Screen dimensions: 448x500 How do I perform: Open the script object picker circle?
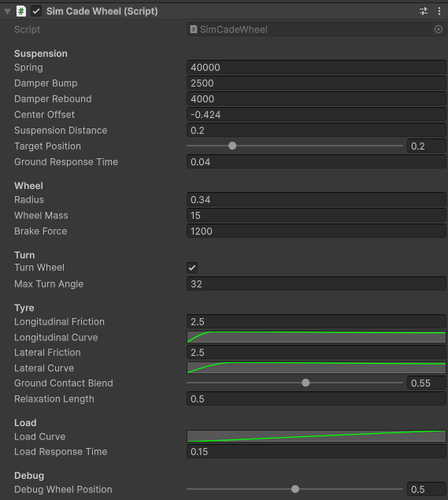[x=438, y=29]
